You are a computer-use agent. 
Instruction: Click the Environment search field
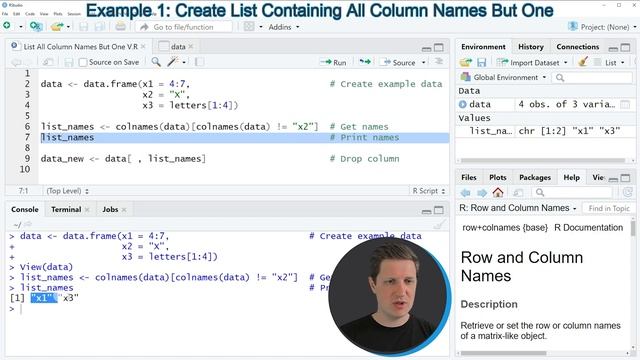tap(593, 78)
